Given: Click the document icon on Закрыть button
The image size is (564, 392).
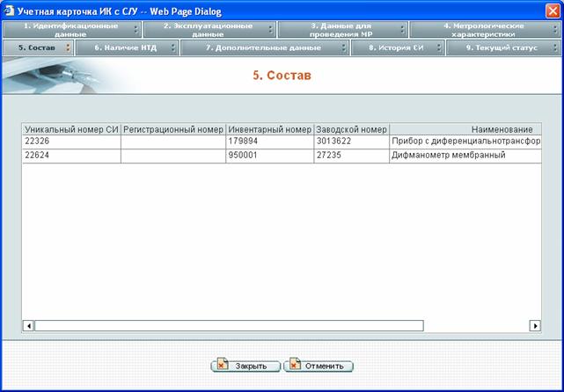Looking at the screenshot, I should point(223,364).
